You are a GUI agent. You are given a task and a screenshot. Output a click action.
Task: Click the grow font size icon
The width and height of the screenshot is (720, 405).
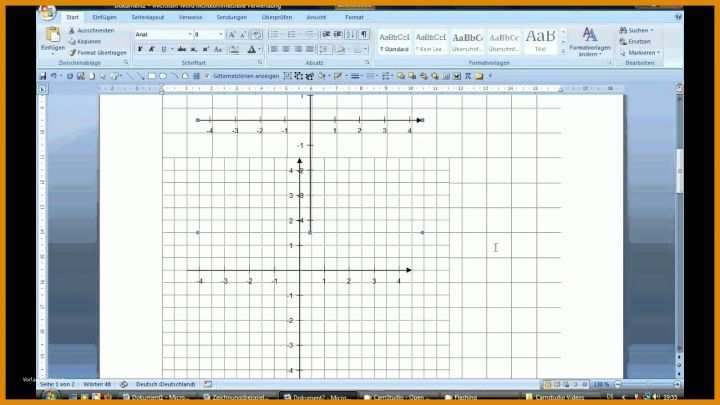tap(232, 35)
